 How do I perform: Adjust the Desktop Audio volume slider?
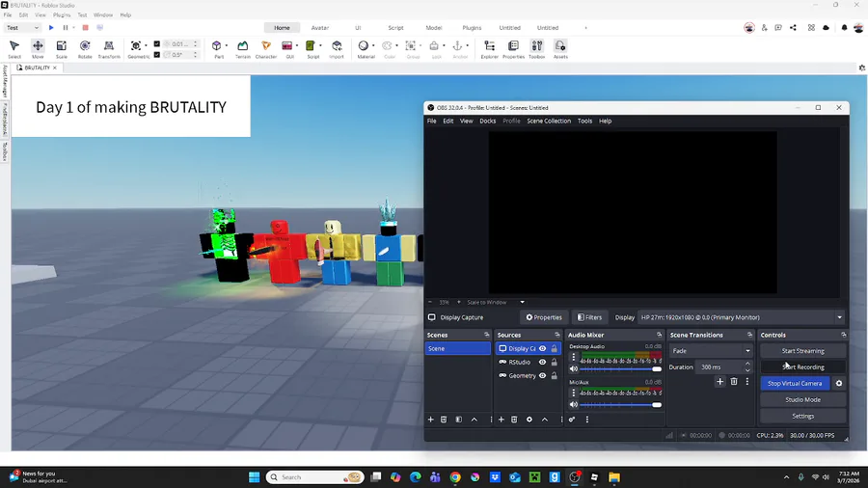pyautogui.click(x=620, y=369)
